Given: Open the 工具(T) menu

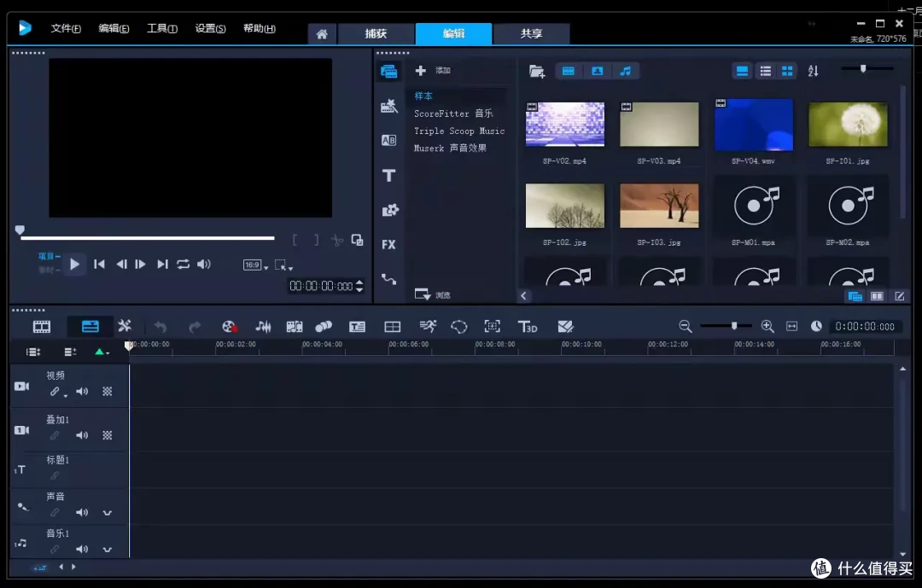Looking at the screenshot, I should (161, 28).
